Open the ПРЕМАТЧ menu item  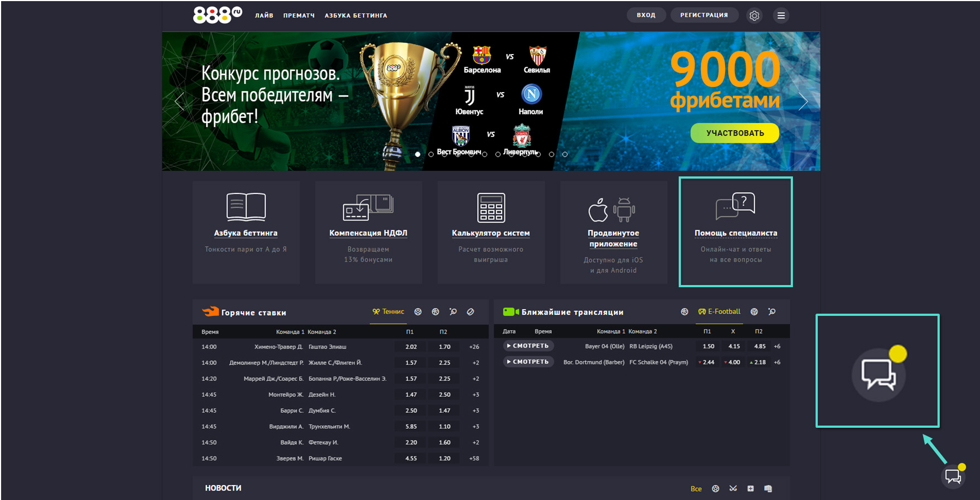point(299,15)
